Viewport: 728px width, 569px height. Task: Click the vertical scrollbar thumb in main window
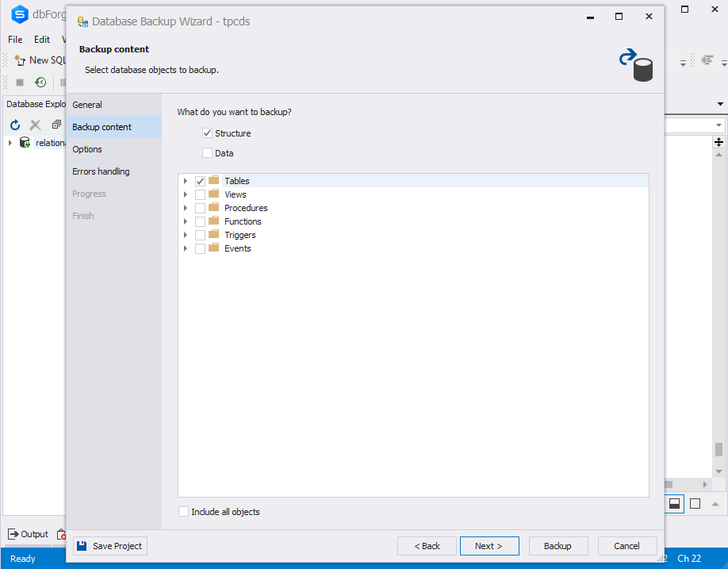[x=718, y=449]
